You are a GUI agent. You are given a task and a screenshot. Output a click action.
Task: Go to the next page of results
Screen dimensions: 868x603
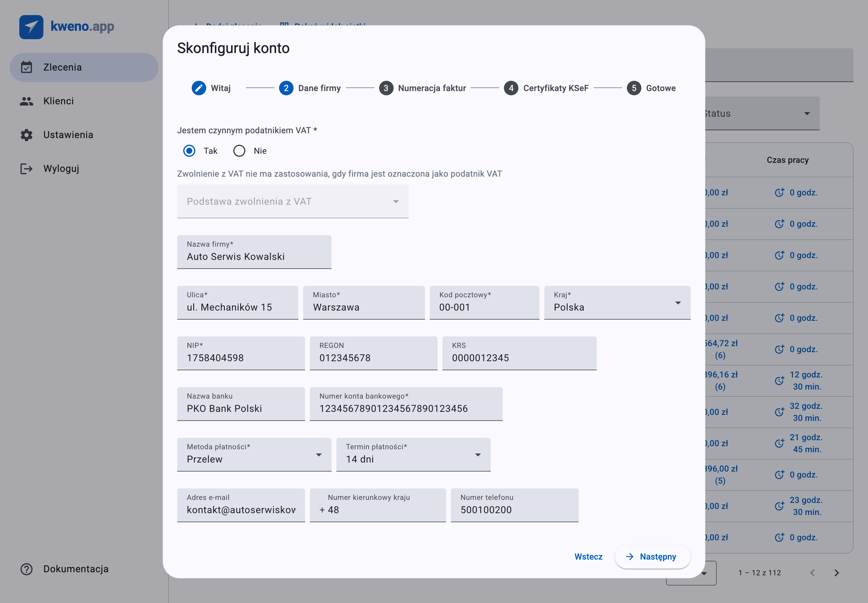click(837, 573)
